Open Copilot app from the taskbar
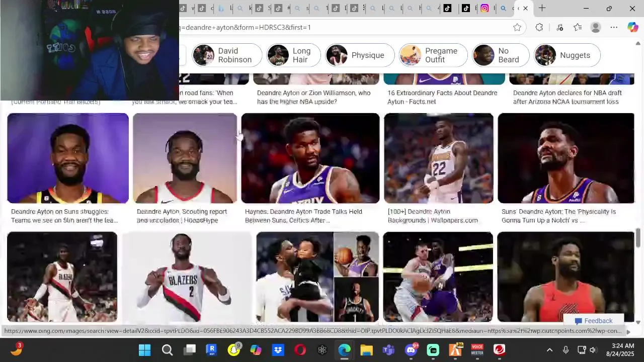The image size is (644, 362). point(256,350)
